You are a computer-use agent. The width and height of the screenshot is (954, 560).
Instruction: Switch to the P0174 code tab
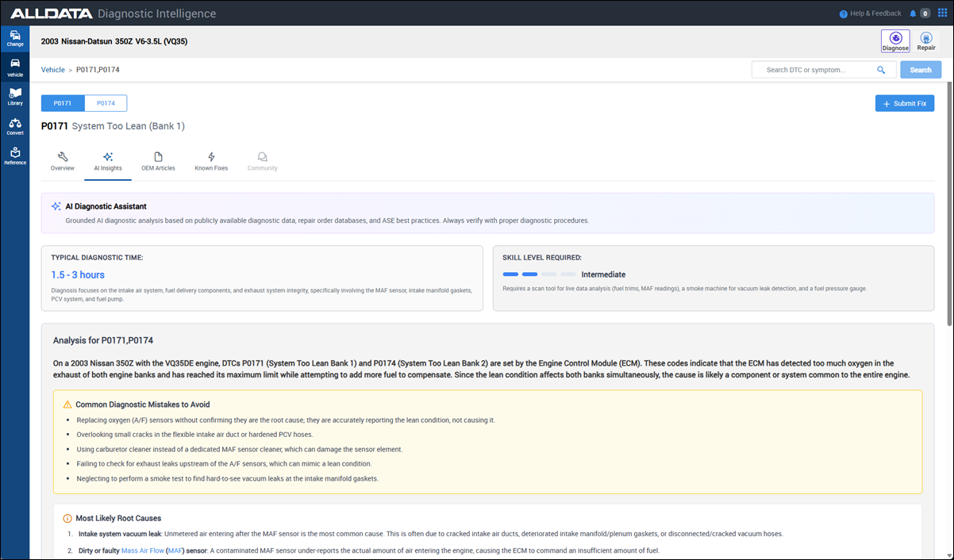[106, 103]
